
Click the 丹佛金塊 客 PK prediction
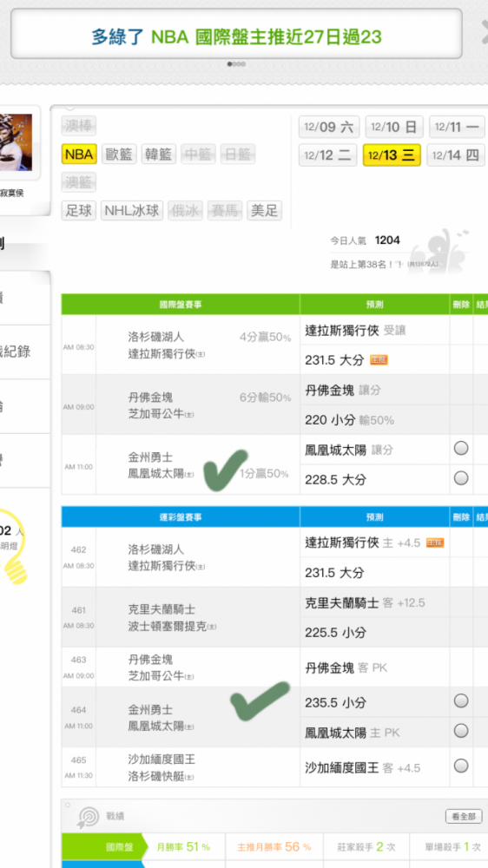346,668
